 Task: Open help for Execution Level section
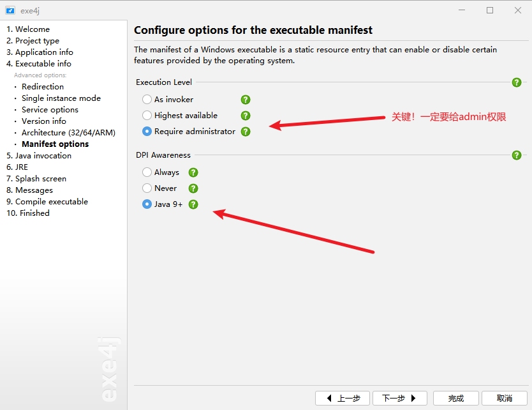tap(517, 82)
